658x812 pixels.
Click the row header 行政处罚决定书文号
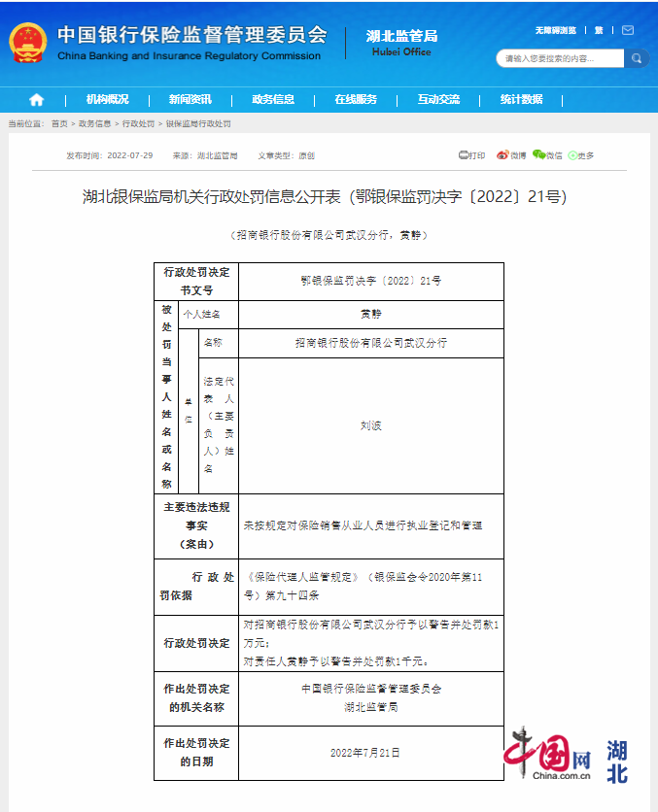click(196, 282)
